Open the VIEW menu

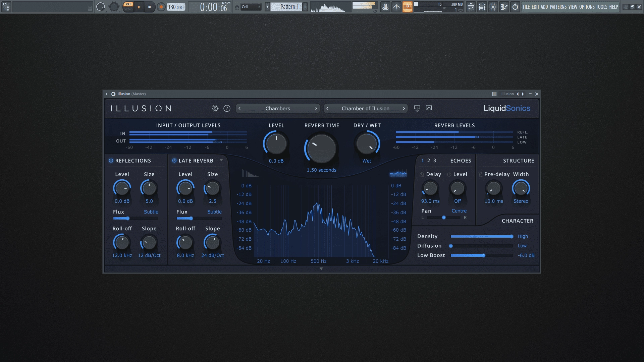coord(573,7)
